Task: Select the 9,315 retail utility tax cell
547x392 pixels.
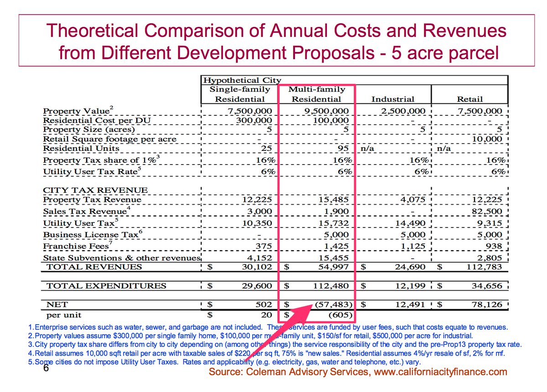Action: tap(490, 223)
